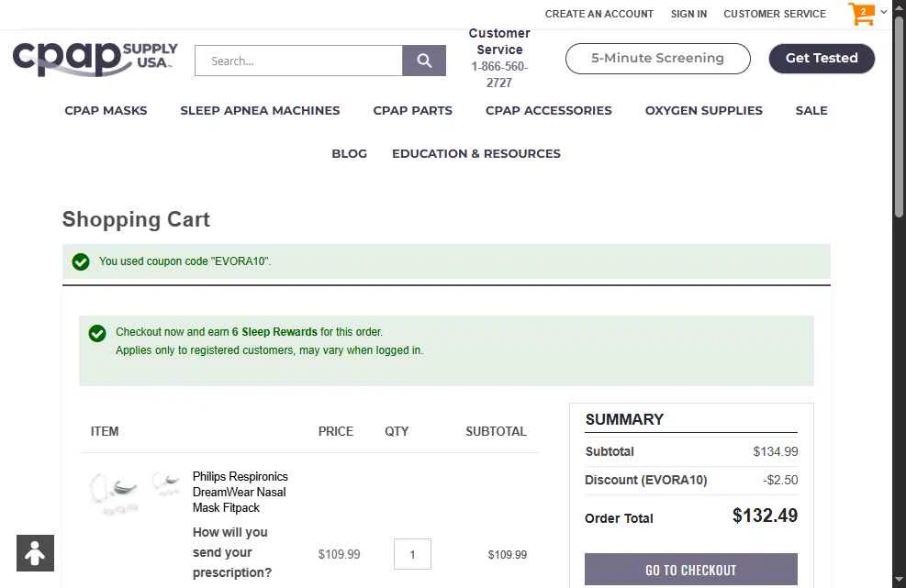Open the accessibility widget icon
906x588 pixels.
[x=35, y=553]
